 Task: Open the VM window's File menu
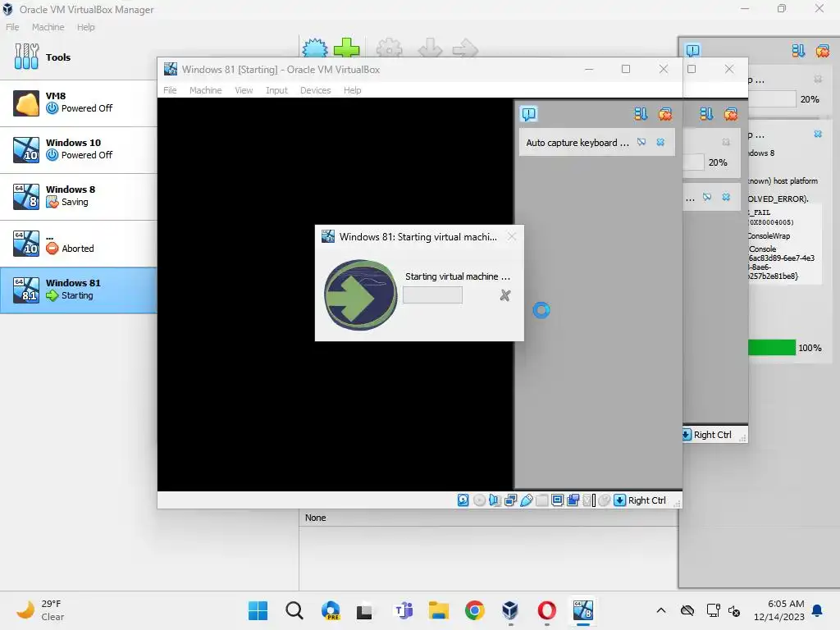tap(170, 90)
